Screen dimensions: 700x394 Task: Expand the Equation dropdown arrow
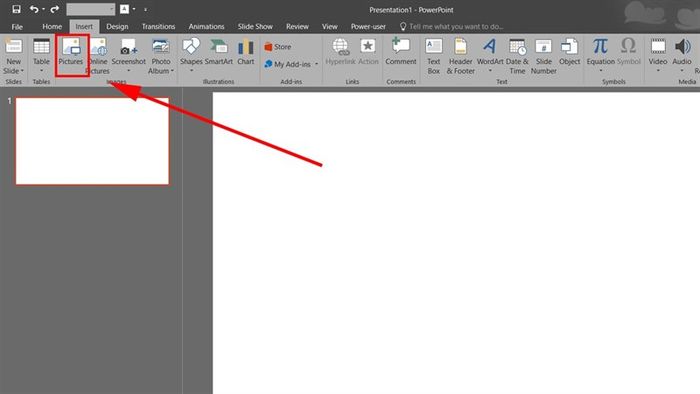point(600,71)
